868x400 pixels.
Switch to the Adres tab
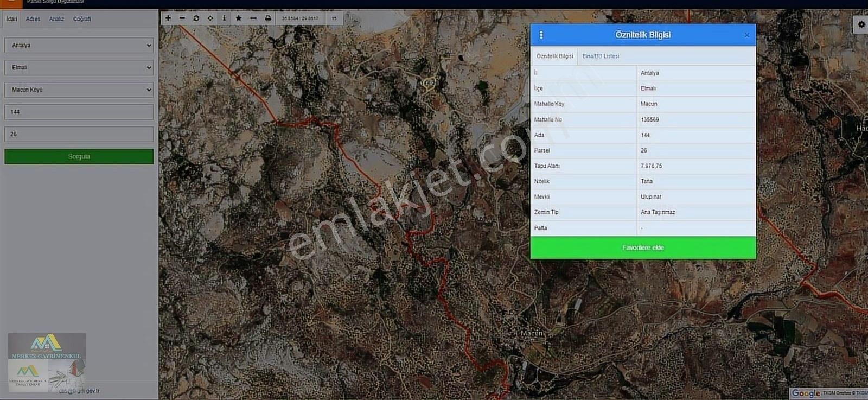point(33,19)
